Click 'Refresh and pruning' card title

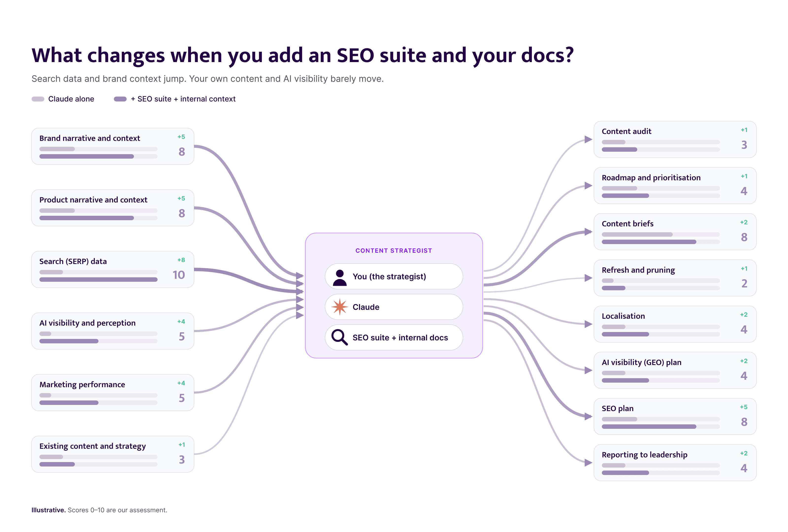pos(638,270)
